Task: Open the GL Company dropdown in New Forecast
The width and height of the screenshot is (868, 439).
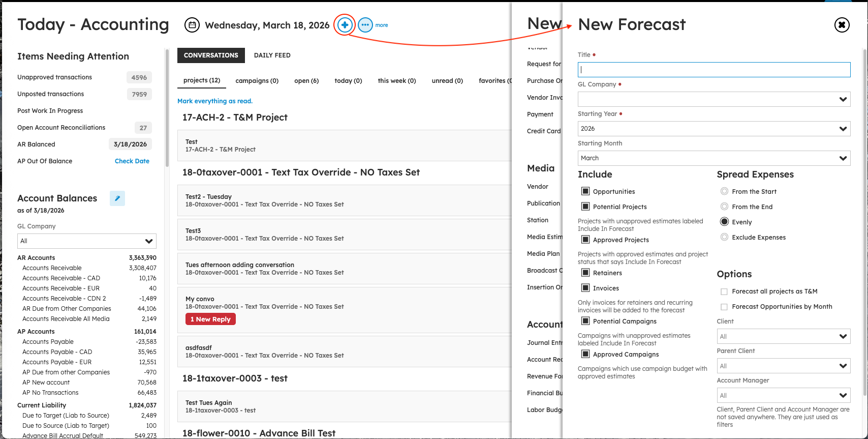Action: (x=714, y=99)
